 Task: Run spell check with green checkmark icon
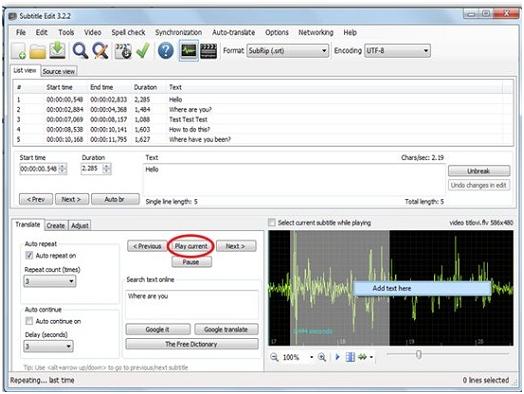143,51
